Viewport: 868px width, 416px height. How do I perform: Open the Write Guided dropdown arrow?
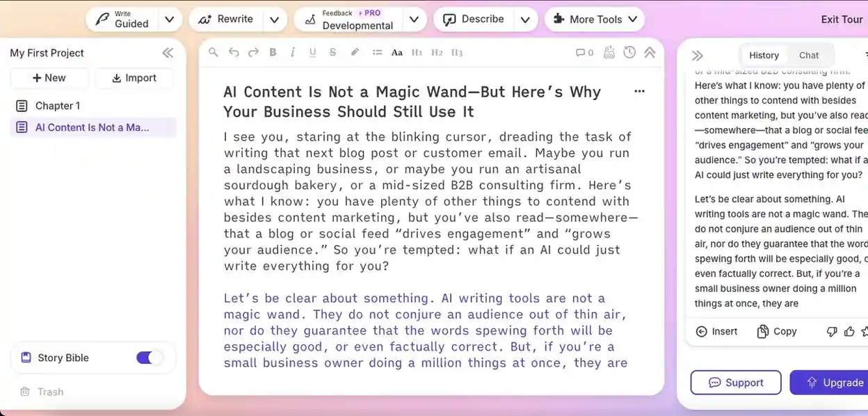click(x=170, y=19)
